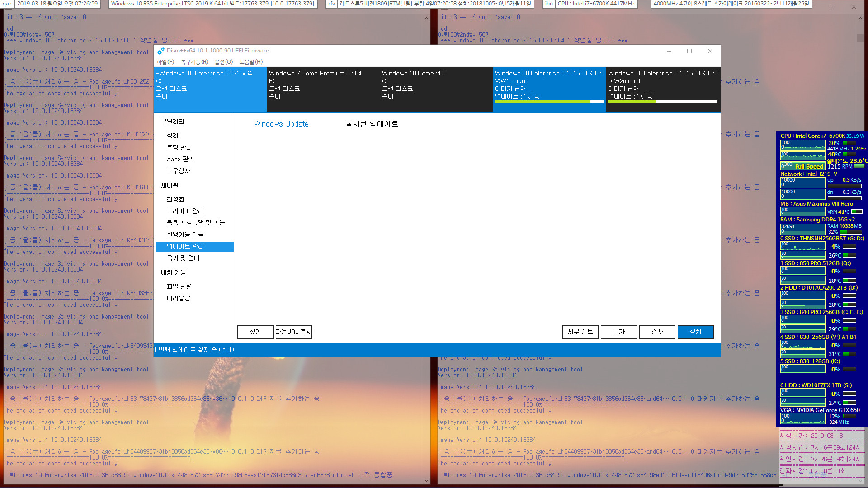The width and height of the screenshot is (868, 488).
Task: Select the Windows 7 Home Premium K x64 tile
Action: 323,89
